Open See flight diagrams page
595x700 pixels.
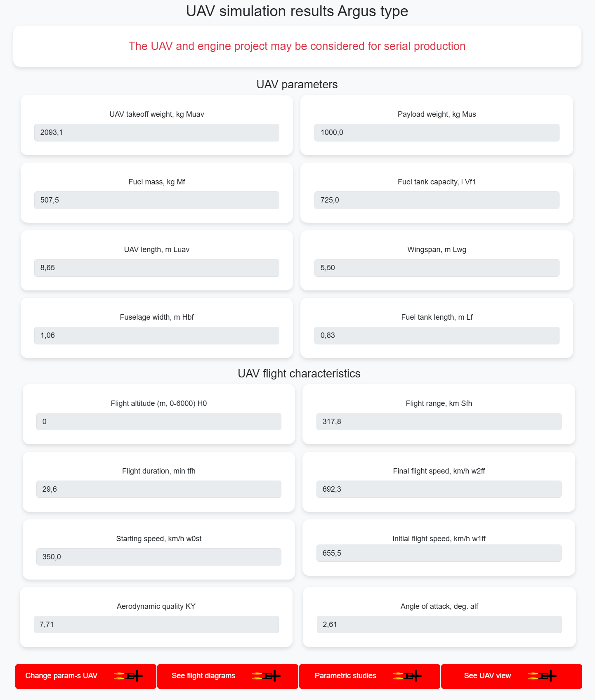pyautogui.click(x=228, y=676)
